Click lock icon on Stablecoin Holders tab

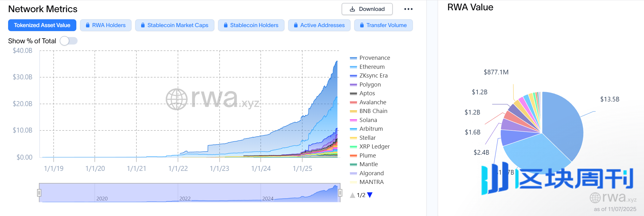pyautogui.click(x=225, y=25)
